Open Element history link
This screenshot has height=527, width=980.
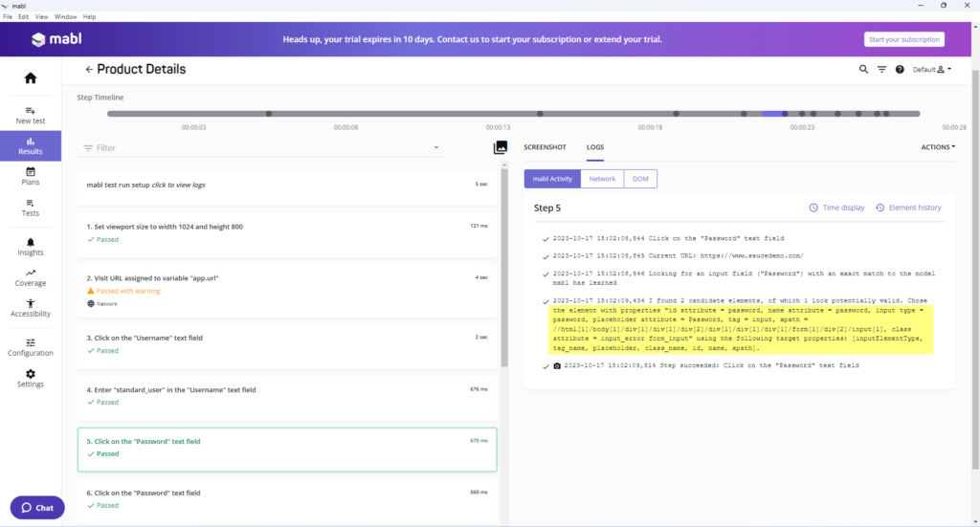coord(908,208)
